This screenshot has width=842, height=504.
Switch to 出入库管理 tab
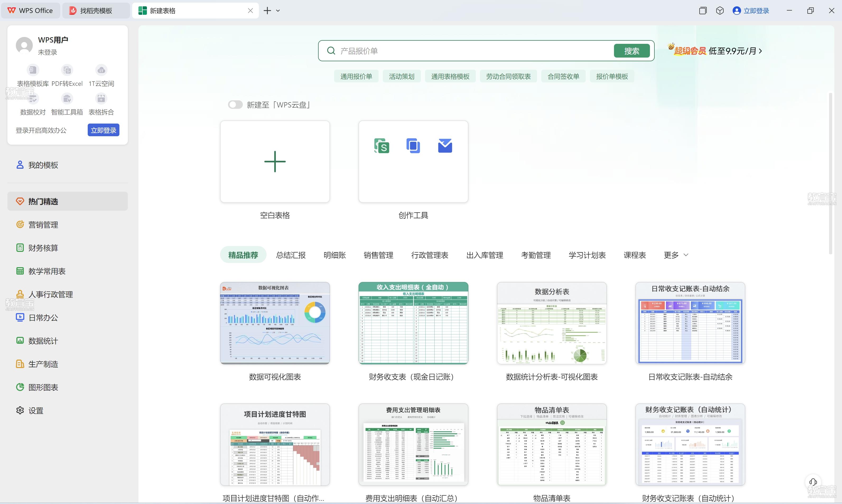click(485, 255)
